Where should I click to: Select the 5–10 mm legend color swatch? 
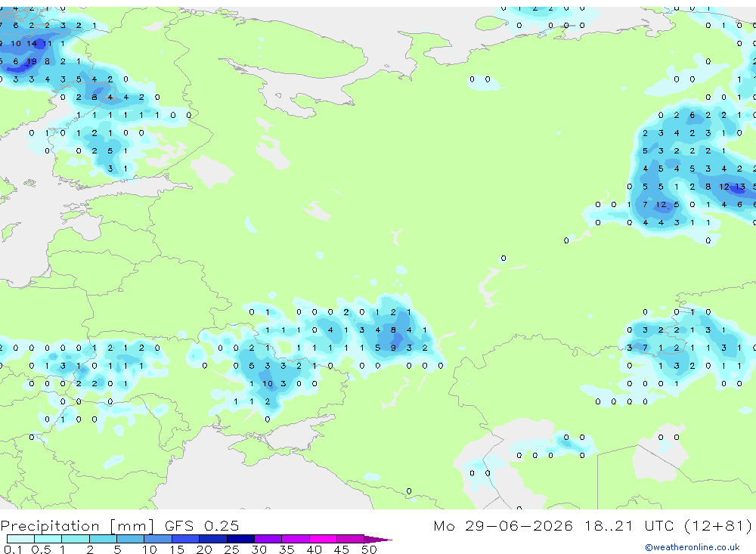[x=130, y=539]
